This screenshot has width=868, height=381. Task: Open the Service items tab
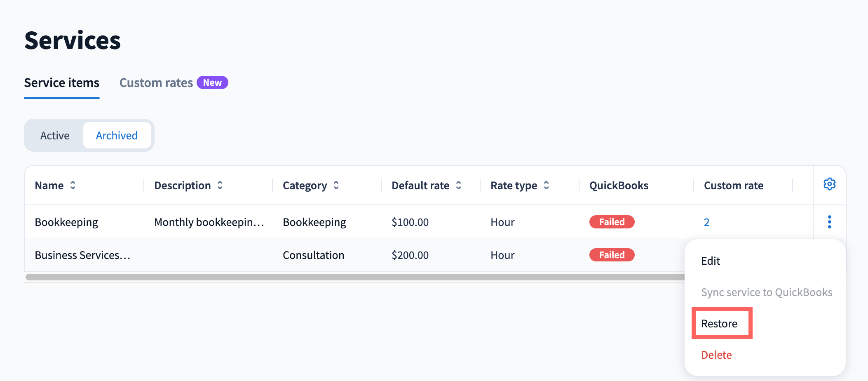tap(62, 83)
